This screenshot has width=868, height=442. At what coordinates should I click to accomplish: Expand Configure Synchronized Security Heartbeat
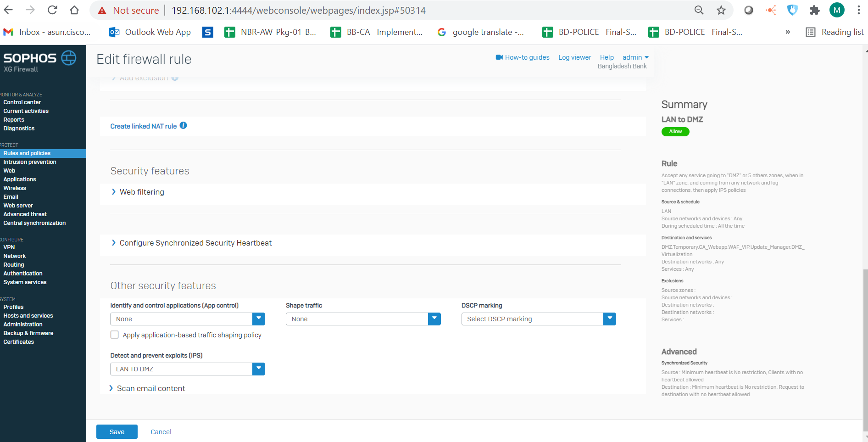[191, 243]
